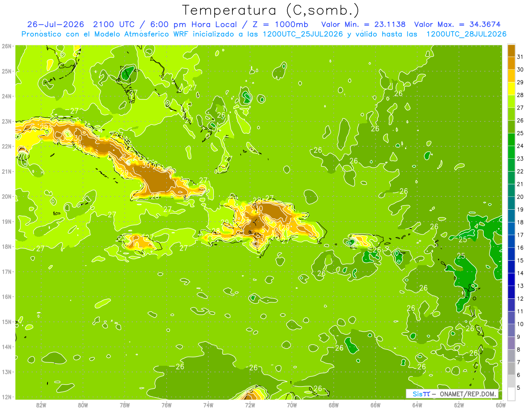
Task: Click legend scale label '31'
Action: click(520, 57)
